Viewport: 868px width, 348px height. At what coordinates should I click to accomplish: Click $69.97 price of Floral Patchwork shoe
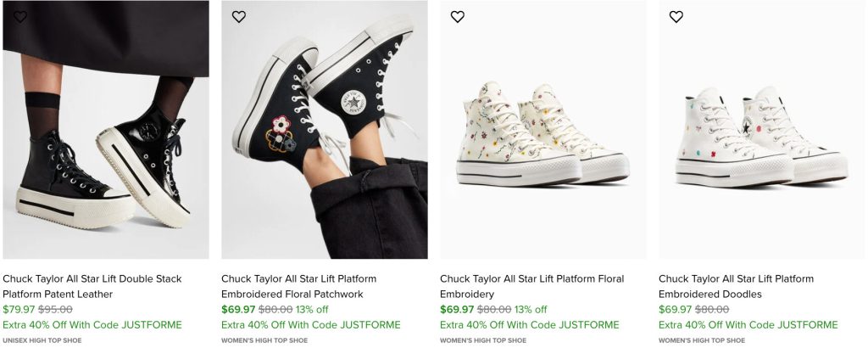tap(237, 310)
